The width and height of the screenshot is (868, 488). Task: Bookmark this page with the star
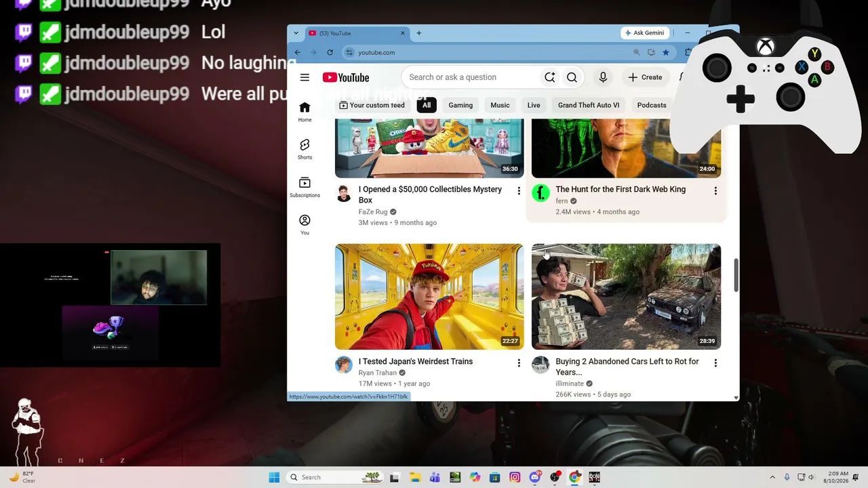(666, 52)
